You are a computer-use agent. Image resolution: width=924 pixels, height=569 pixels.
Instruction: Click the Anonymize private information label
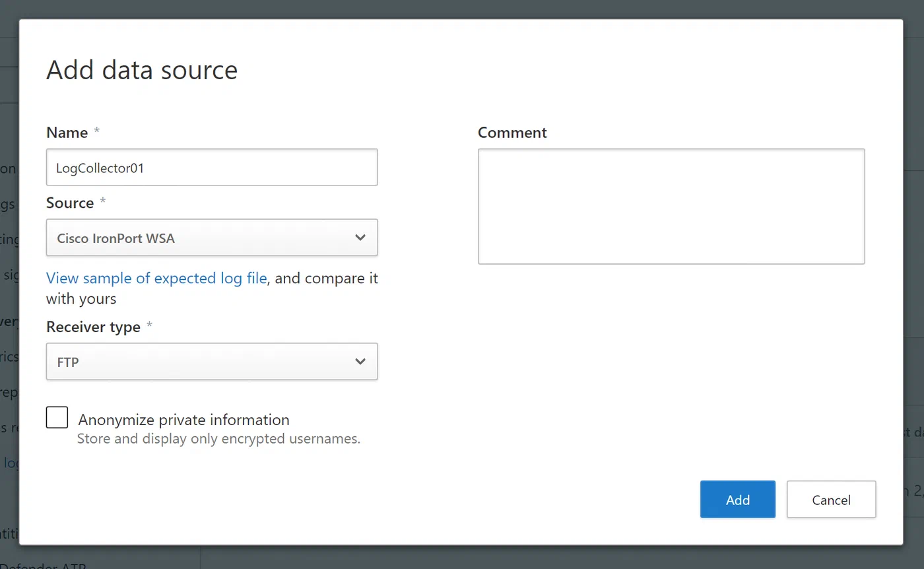[x=184, y=420]
